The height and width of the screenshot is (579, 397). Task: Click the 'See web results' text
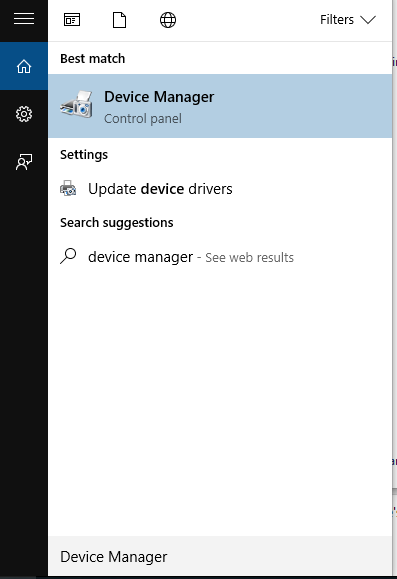click(249, 257)
